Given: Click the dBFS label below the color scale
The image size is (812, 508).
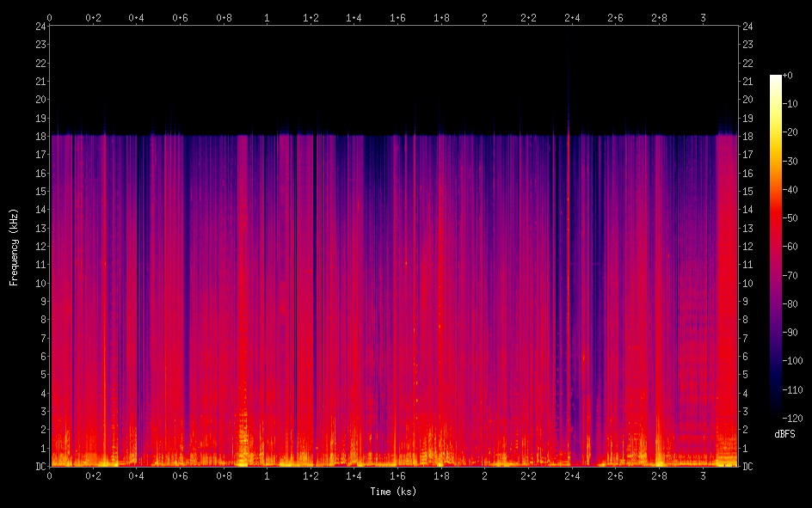Looking at the screenshot, I should (x=784, y=435).
